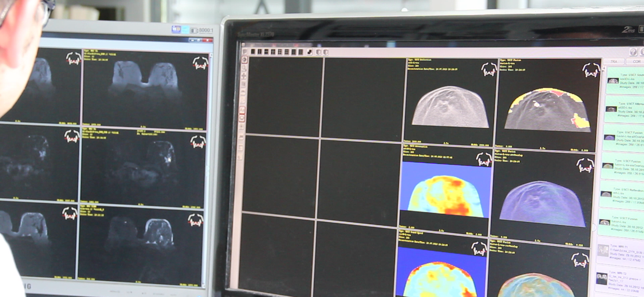
Task: Click the red-outlined circle tool in left toolbar
Action: [242, 118]
